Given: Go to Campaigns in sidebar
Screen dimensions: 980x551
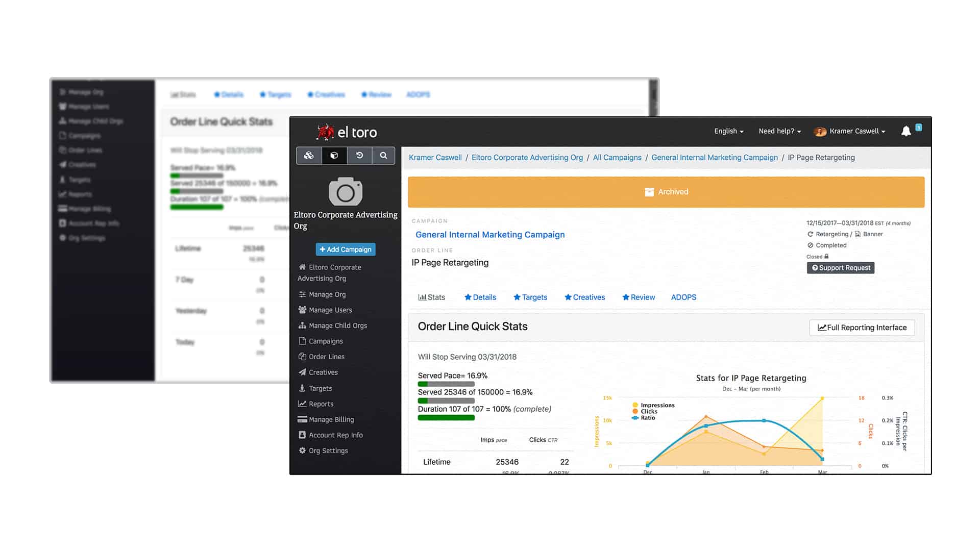Looking at the screenshot, I should 321,341.
